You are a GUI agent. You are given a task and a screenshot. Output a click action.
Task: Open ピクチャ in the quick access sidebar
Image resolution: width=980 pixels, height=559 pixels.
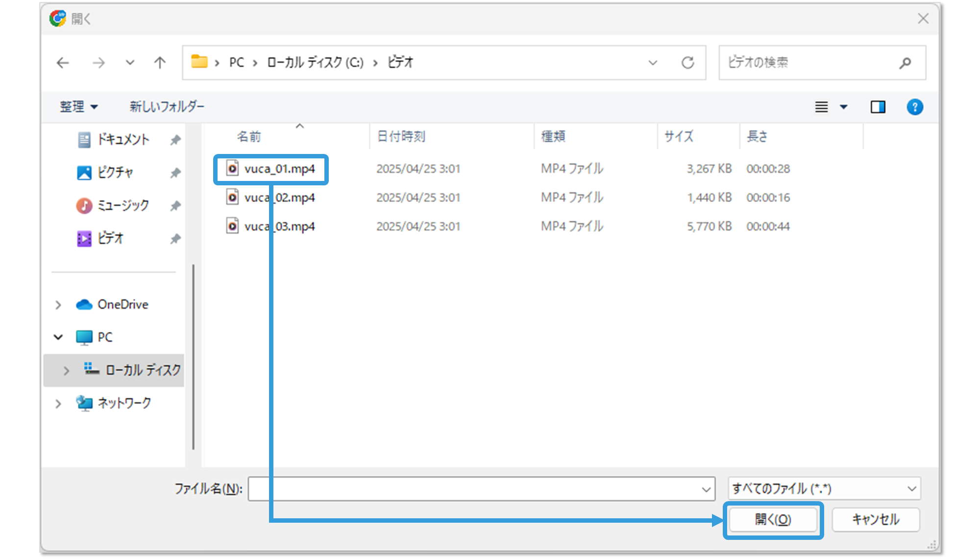[115, 173]
